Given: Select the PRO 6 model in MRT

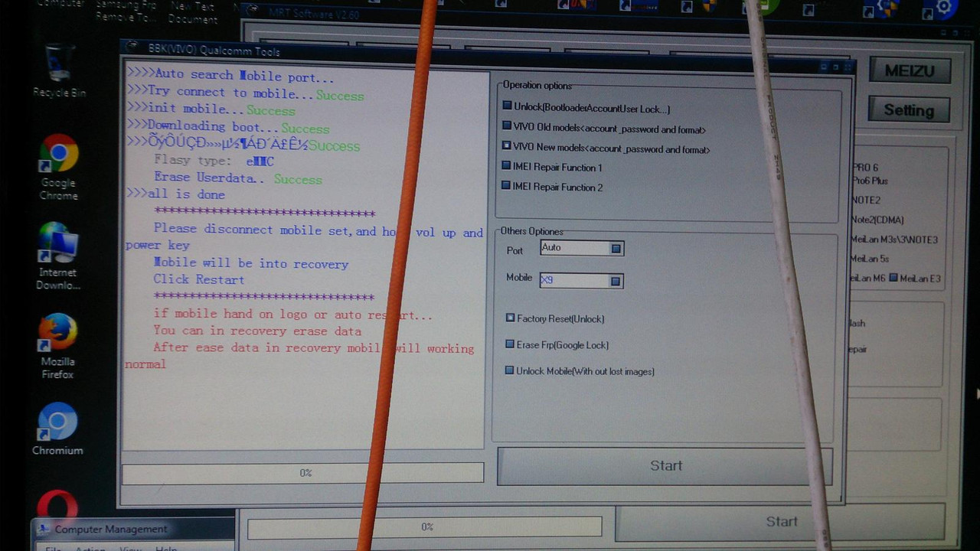Looking at the screenshot, I should point(865,168).
